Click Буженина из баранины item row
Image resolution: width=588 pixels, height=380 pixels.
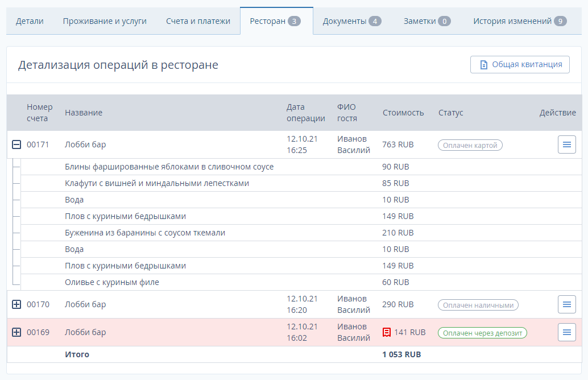pyautogui.click(x=301, y=233)
